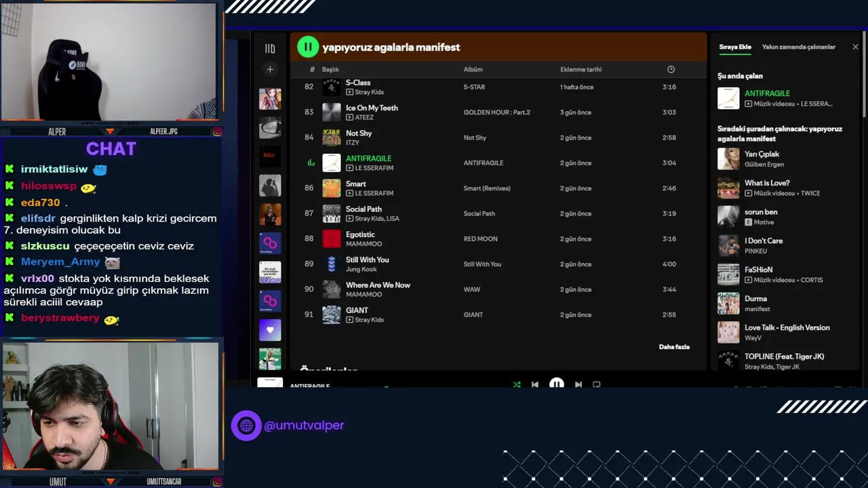Viewport: 868px width, 488px height.
Task: Click the equalizer playing icon beside ANTIFRAGILE
Action: (311, 163)
